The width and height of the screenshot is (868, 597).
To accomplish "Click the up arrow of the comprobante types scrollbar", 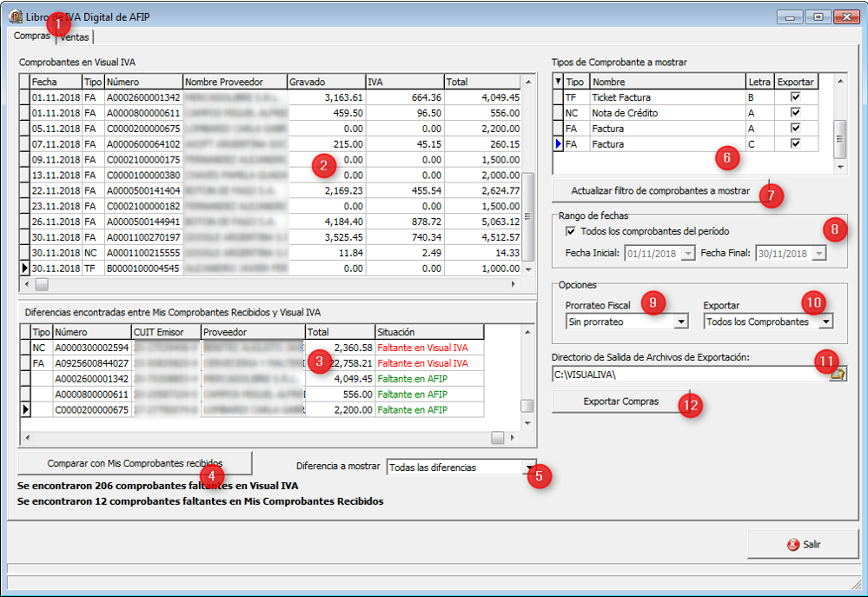I will click(x=839, y=81).
